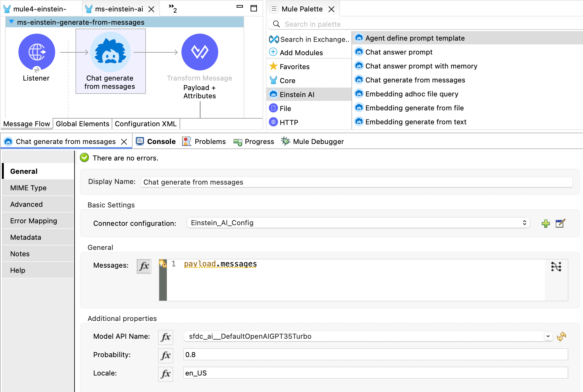Minimize the editor pane
Screen dimensions: 583x392
(x=240, y=6)
